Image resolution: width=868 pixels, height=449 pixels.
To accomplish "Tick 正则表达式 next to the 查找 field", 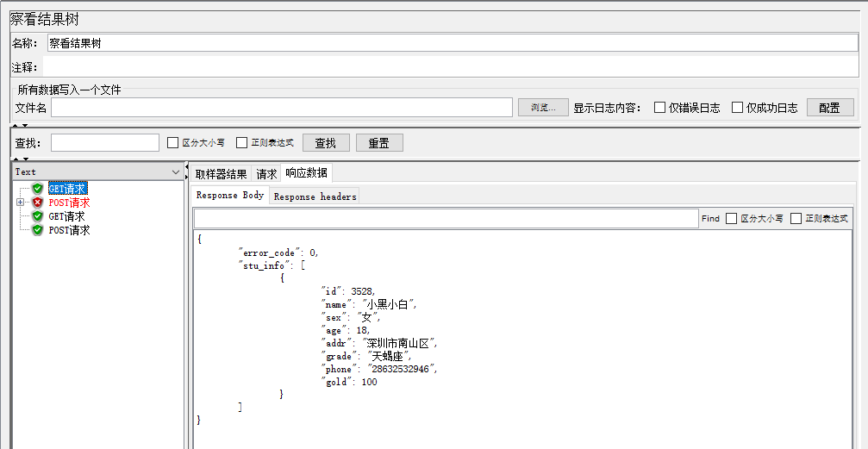I will (242, 143).
